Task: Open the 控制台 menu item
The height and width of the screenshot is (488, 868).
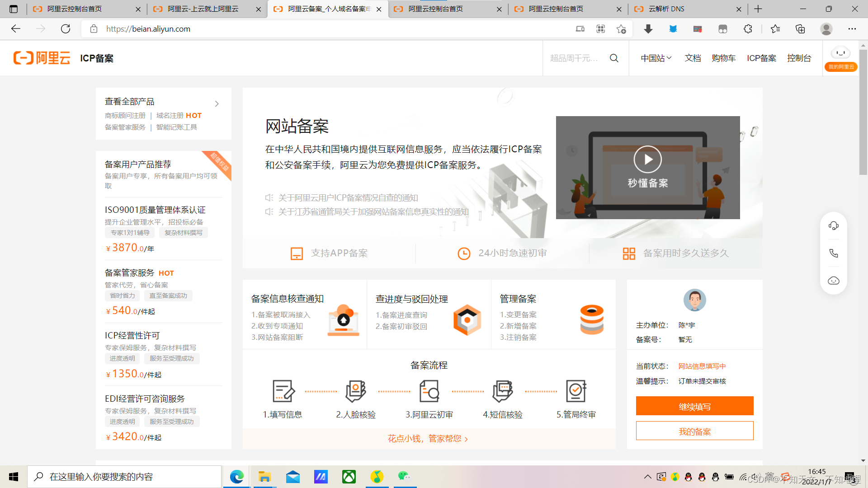Action: (x=799, y=58)
